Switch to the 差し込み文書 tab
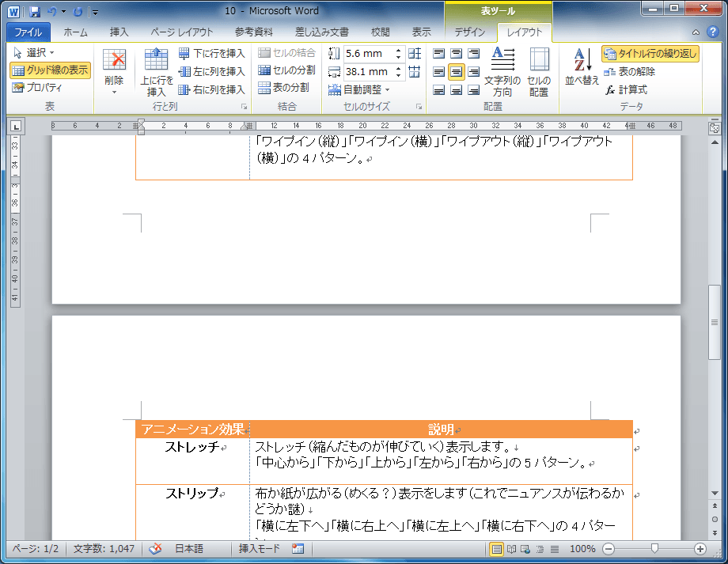This screenshot has height=564, width=728. click(322, 32)
